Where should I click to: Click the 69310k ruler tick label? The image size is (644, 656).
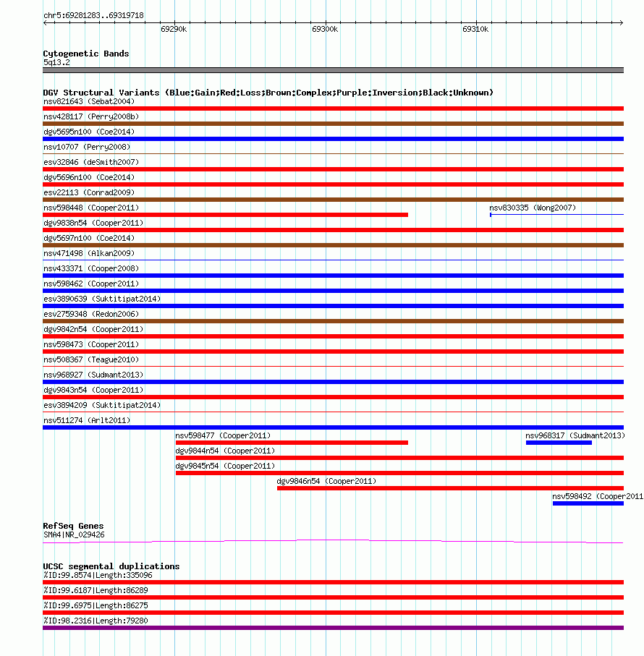[x=475, y=29]
